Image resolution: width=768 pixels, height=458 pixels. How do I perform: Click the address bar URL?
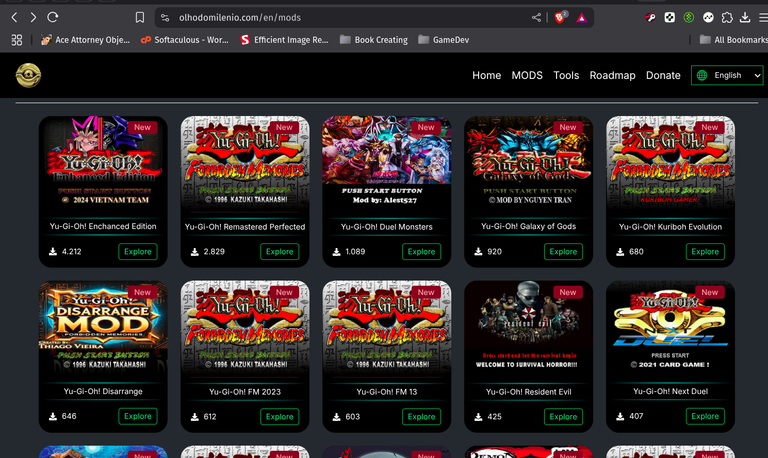240,18
